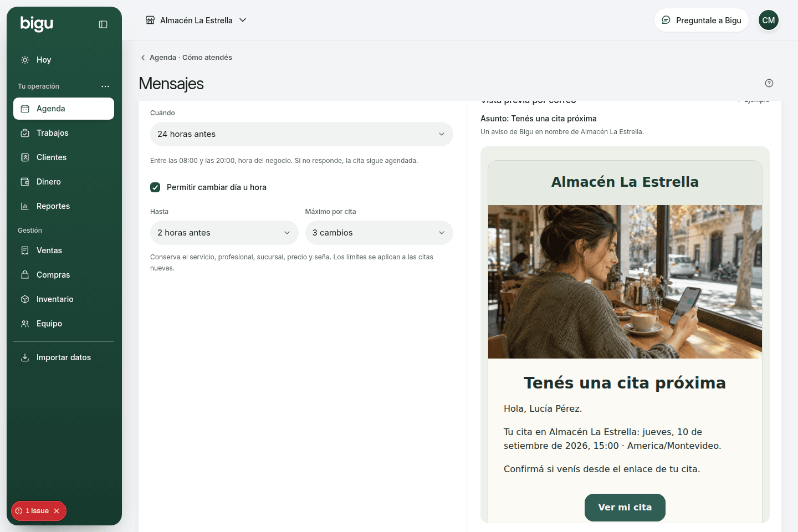Navigate to Clientes
Screen dimensions: 798x532
[x=64, y=157]
